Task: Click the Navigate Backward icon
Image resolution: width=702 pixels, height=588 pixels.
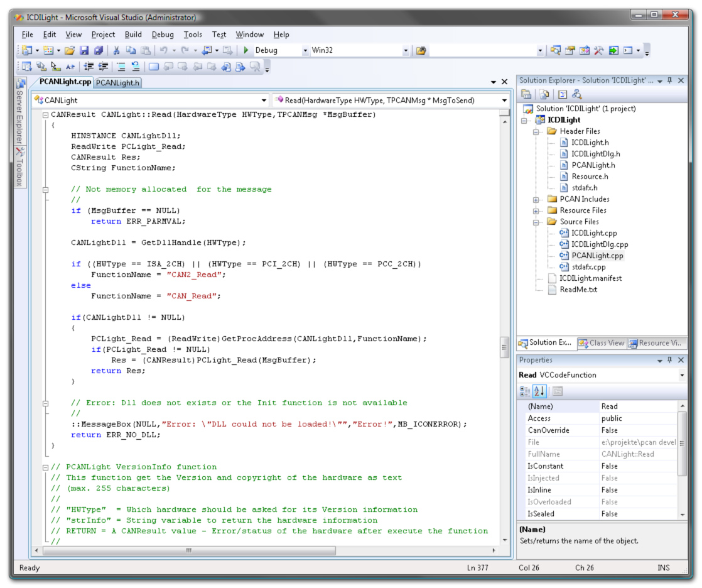Action: (207, 51)
